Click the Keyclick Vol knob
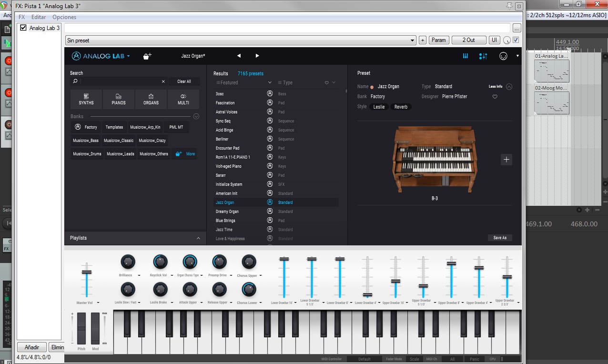The width and height of the screenshot is (608, 364). point(160,262)
